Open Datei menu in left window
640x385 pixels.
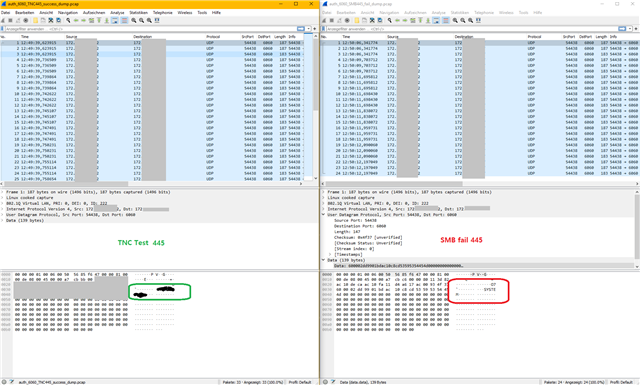pos(5,13)
